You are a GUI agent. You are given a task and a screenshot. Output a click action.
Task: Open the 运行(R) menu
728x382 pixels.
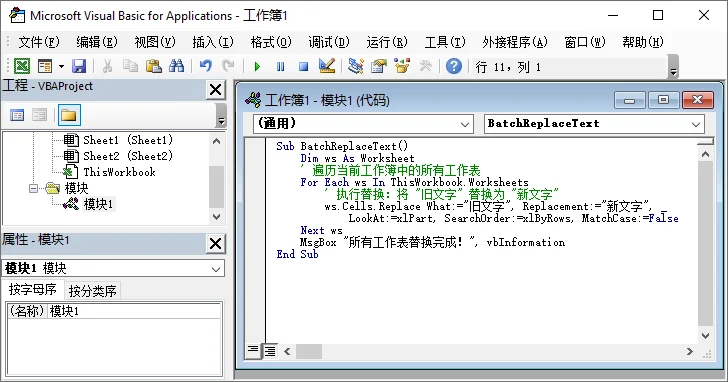(387, 42)
